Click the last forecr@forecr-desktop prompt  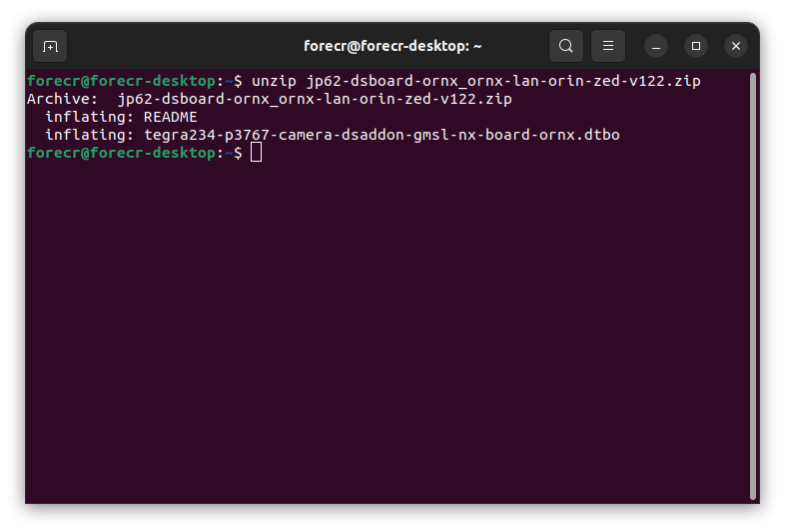121,153
